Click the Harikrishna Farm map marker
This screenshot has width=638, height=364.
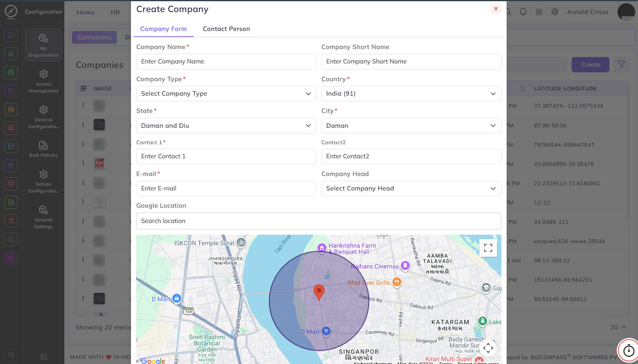coord(322,247)
